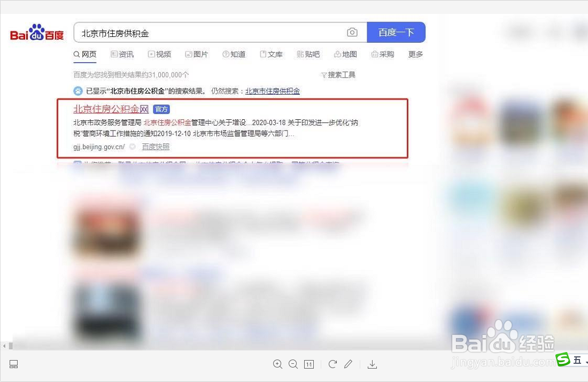Click the 北京市住房供积金 original search link
The height and width of the screenshot is (382, 588).
(x=273, y=91)
